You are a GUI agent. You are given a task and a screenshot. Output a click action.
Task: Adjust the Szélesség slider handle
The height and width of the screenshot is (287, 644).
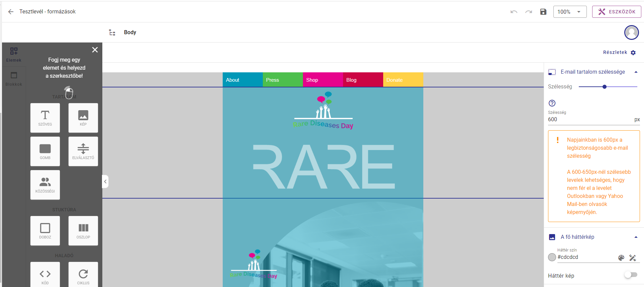[605, 87]
